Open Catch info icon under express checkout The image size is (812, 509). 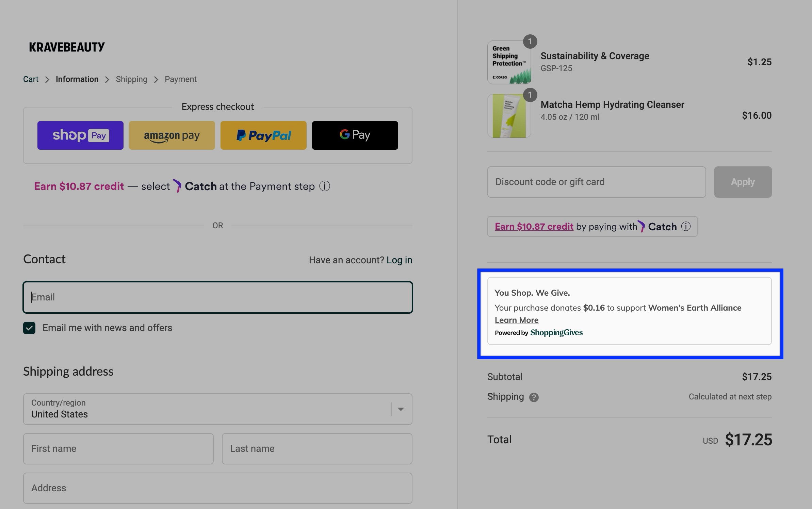coord(325,186)
